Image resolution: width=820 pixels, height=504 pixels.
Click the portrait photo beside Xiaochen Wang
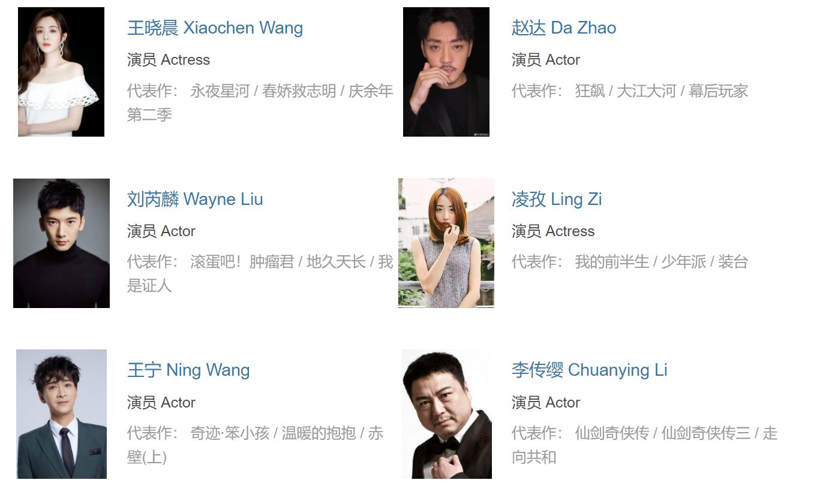[61, 72]
